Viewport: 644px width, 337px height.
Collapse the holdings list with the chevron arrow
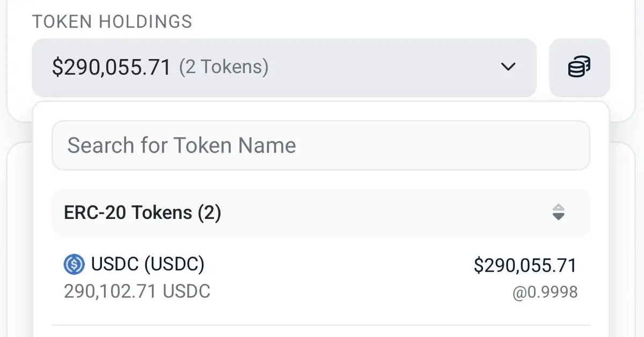(x=508, y=67)
